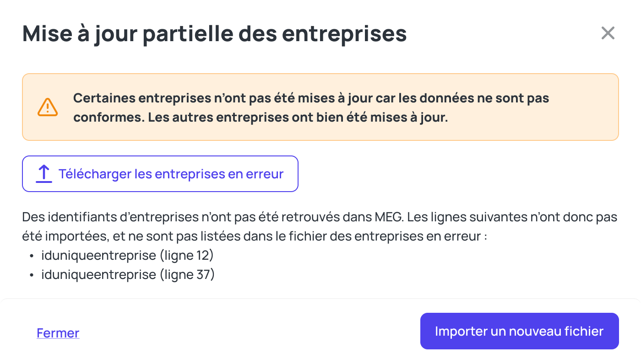Select the "iduniqueentreprise (ligne 12)" list entry
Viewport: 641px width, 364px height.
pos(127,255)
